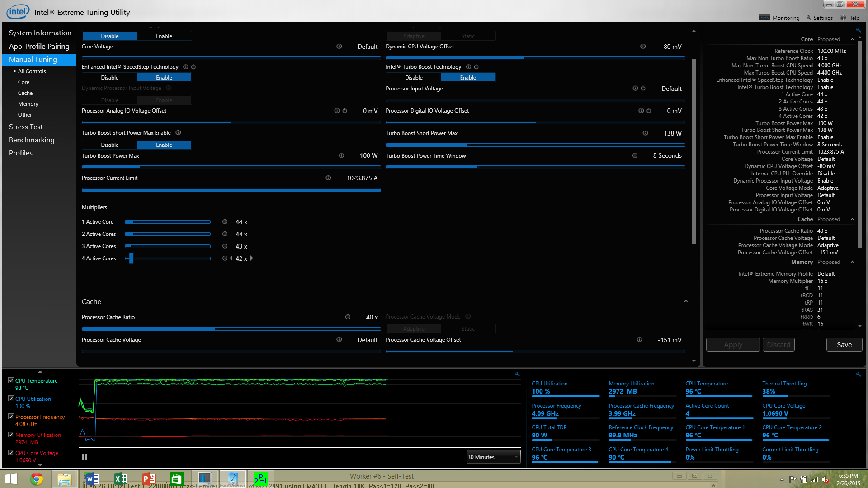Uncheck Memory Utilization in the graph legend
Image resolution: width=868 pixels, height=488 pixels.
coord(11,435)
